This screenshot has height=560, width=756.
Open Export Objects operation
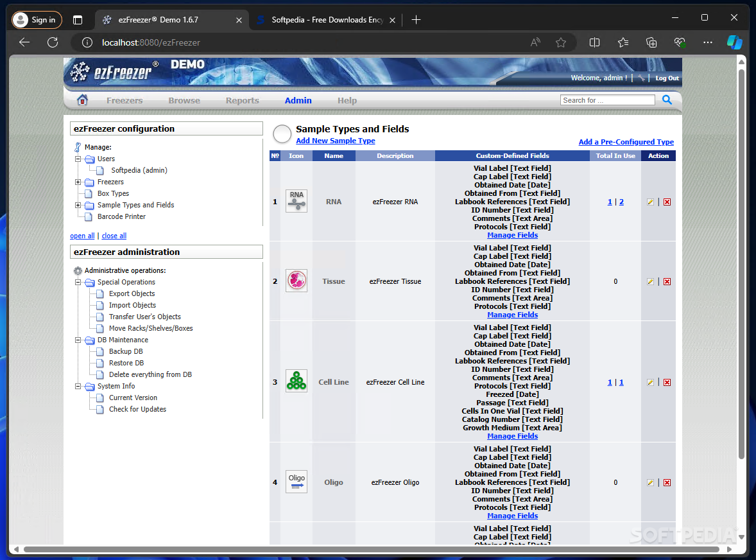coord(132,293)
